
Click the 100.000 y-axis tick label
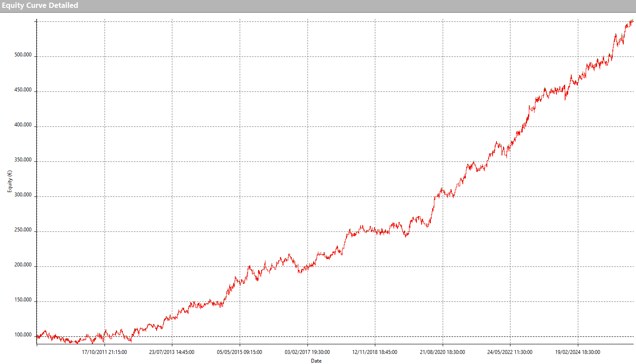[x=23, y=336]
